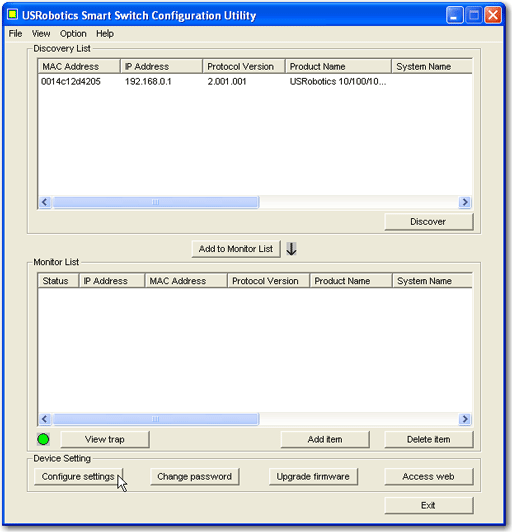Open the File menu
The height and width of the screenshot is (532, 512).
point(15,34)
